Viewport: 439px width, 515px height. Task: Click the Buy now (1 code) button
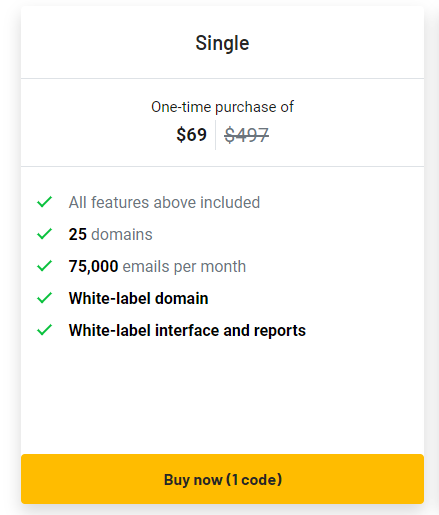point(222,479)
